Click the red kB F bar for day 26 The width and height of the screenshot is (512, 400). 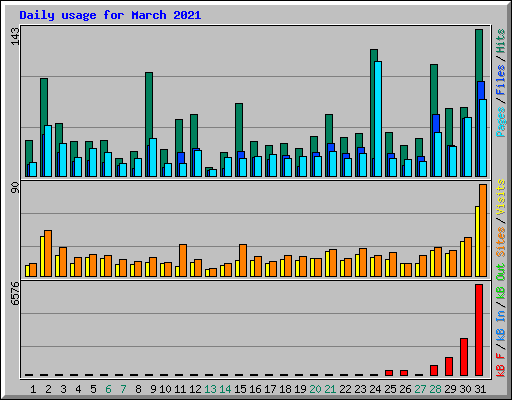pos(404,373)
